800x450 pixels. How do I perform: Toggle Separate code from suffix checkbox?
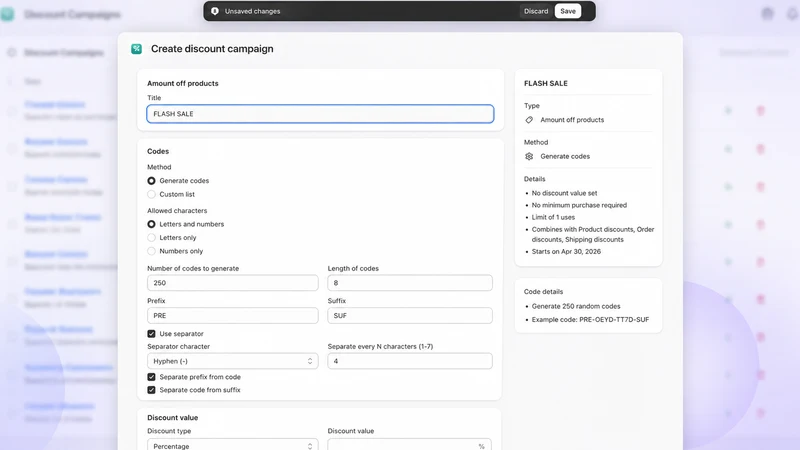152,390
